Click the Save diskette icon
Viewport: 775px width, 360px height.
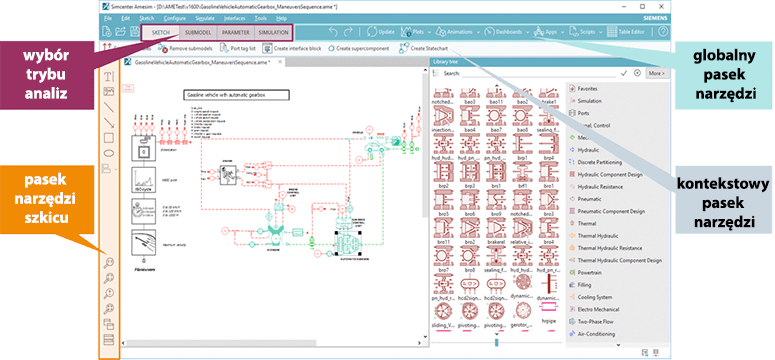click(134, 32)
